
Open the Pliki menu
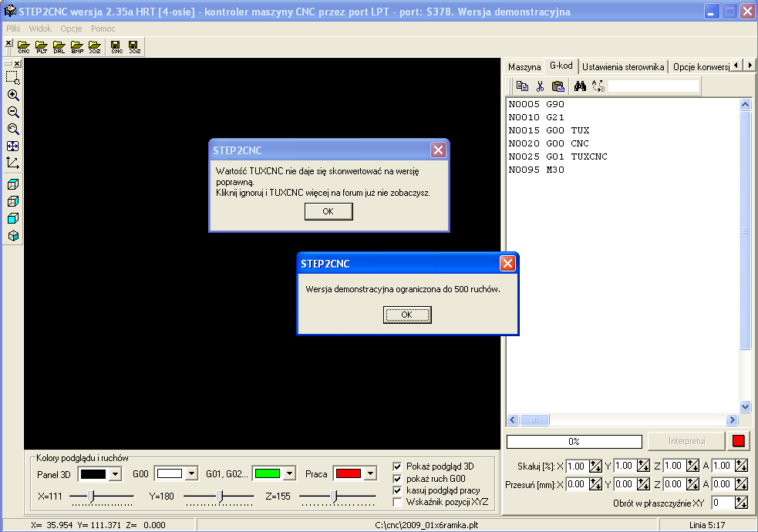coord(13,29)
